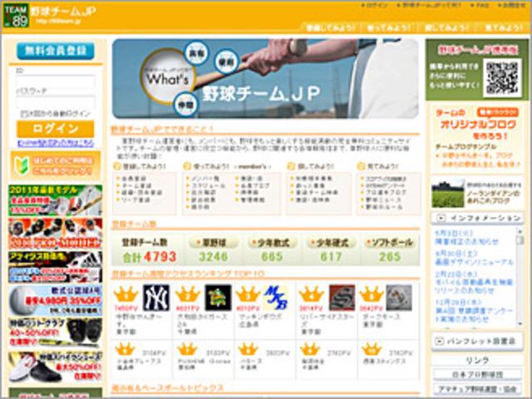Click the play icon beside インフォメーション
Viewport: 532px width, 399px height.
[x=441, y=219]
